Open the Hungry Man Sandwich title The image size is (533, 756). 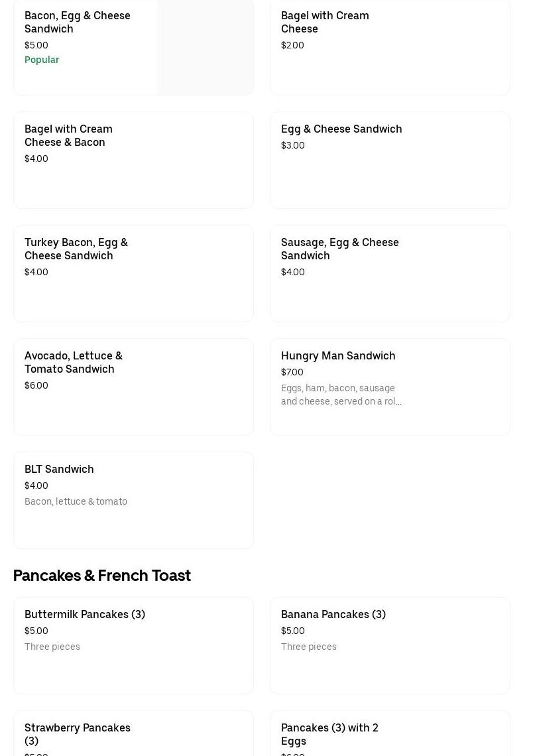[338, 355]
